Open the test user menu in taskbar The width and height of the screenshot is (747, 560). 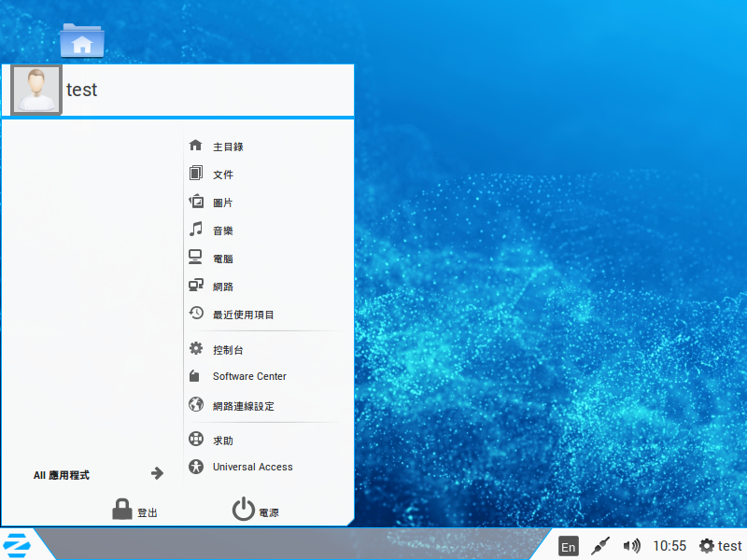click(x=729, y=546)
